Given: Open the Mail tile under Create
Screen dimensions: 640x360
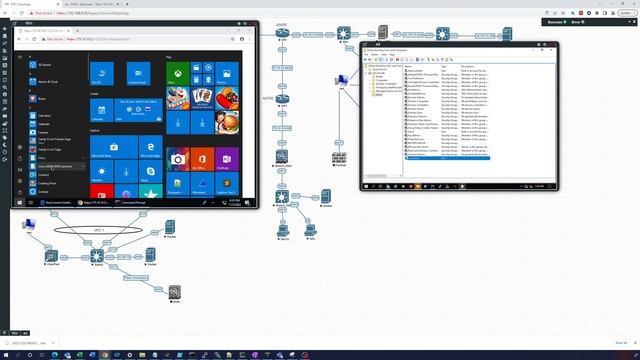Looking at the screenshot, I should 138,110.
